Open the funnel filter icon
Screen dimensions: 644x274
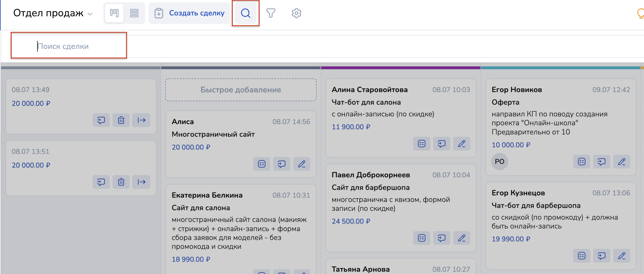tap(271, 13)
